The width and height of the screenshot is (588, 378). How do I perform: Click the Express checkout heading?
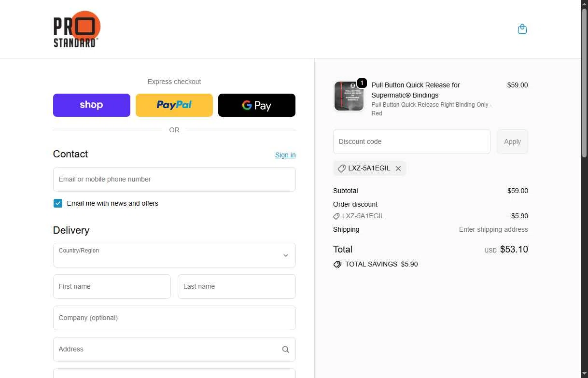174,82
